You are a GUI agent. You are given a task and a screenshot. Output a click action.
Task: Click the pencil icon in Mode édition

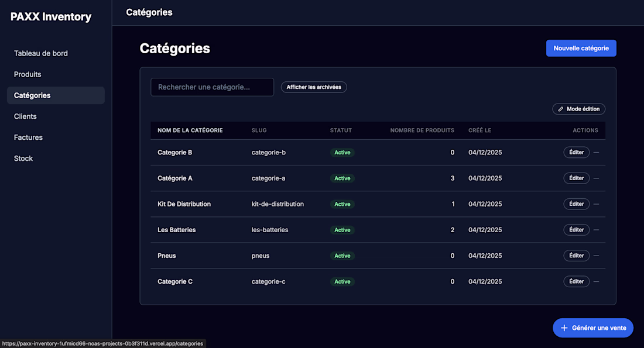coord(561,109)
